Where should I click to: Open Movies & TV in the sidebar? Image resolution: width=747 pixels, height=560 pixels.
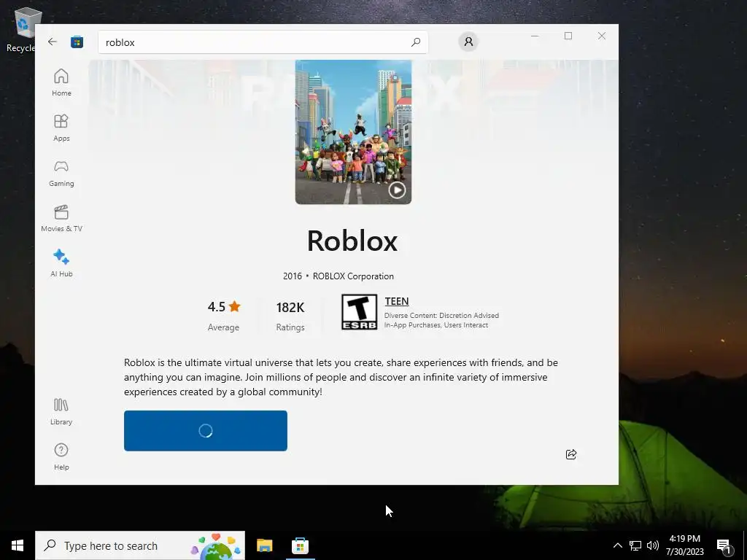click(x=61, y=218)
